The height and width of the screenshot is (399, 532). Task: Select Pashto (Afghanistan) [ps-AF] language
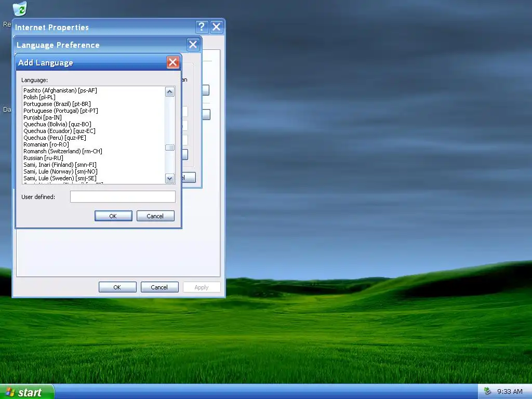60,90
